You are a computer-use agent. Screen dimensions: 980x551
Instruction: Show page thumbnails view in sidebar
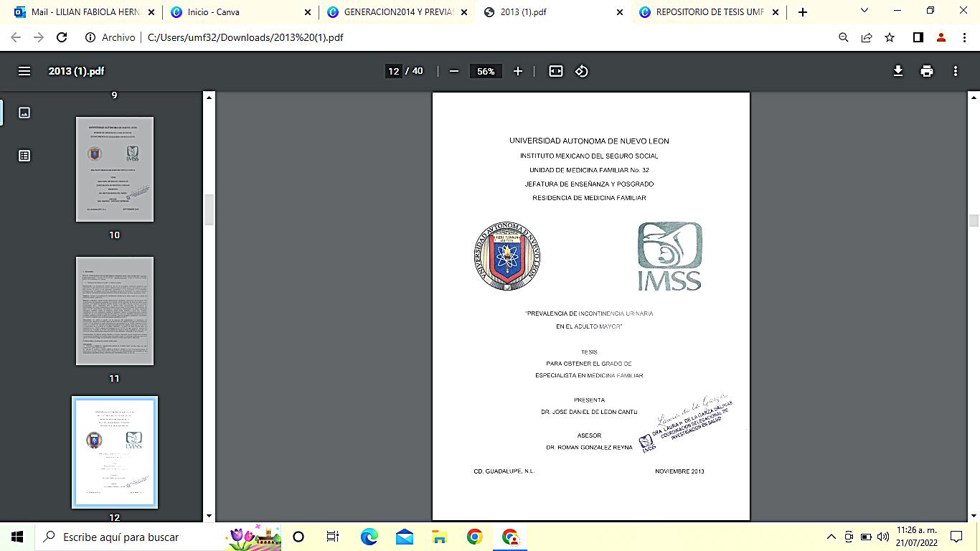click(x=24, y=113)
